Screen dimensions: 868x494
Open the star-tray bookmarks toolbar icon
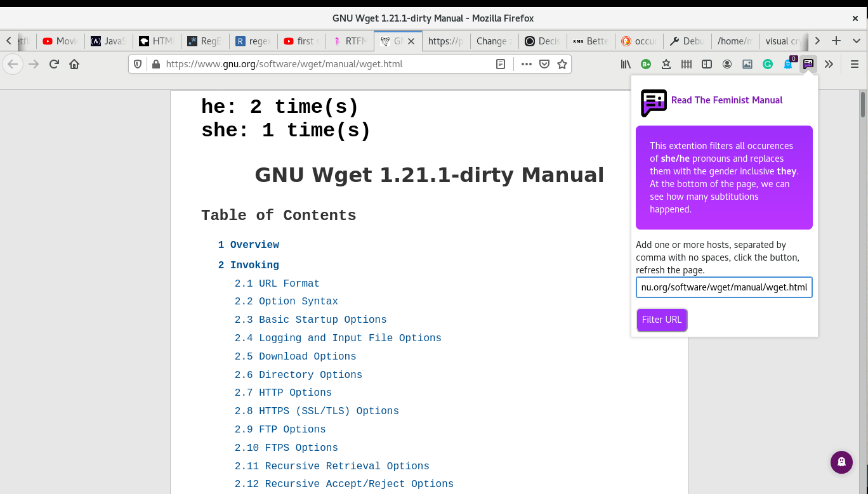666,64
